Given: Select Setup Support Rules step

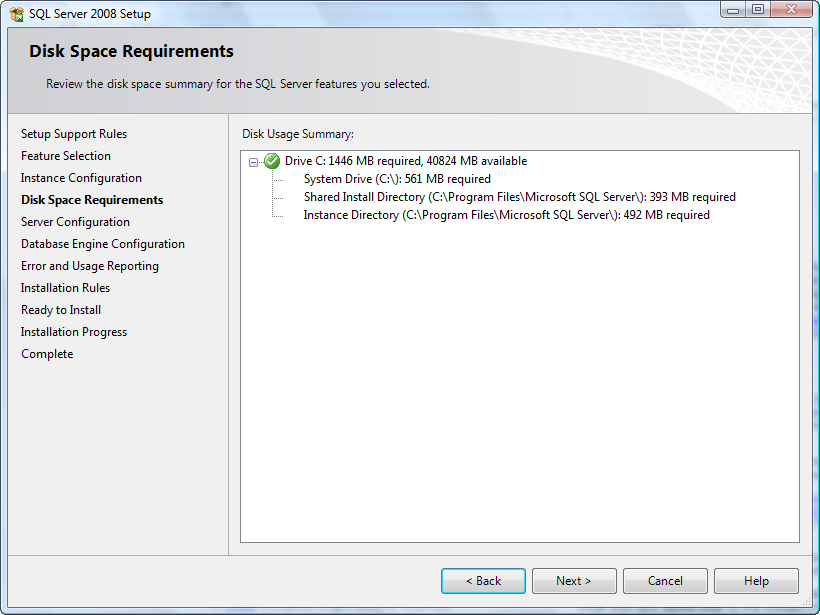Looking at the screenshot, I should tap(74, 134).
